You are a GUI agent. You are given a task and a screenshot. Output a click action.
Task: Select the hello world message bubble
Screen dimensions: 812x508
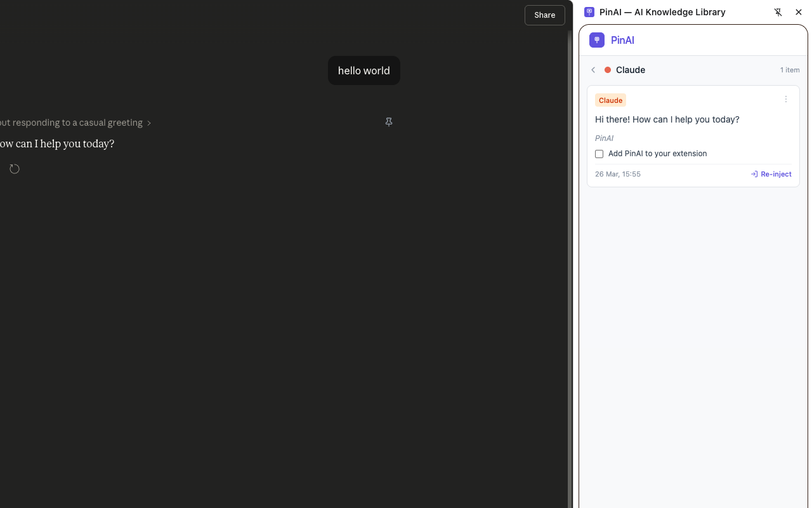363,70
